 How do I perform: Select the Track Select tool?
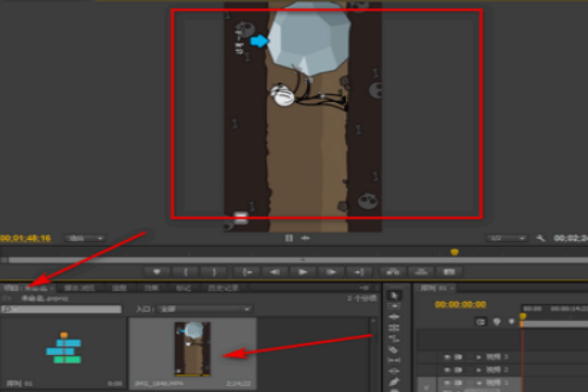(394, 307)
